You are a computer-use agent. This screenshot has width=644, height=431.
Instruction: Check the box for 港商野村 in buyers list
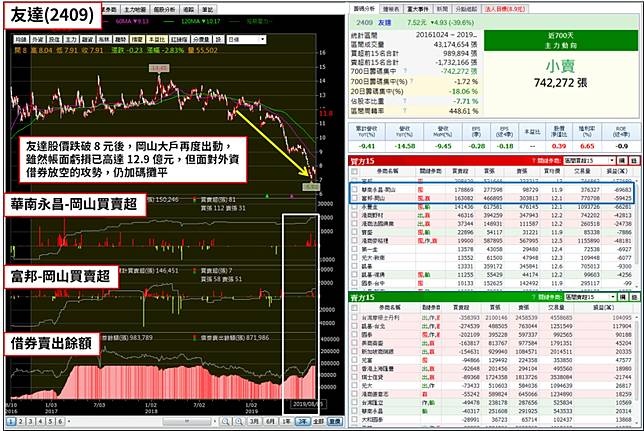tap(354, 215)
